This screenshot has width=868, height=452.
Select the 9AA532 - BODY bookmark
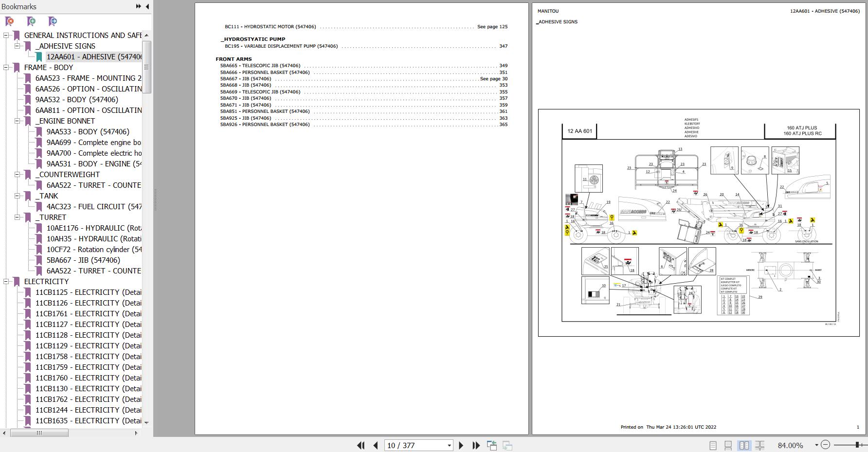76,100
